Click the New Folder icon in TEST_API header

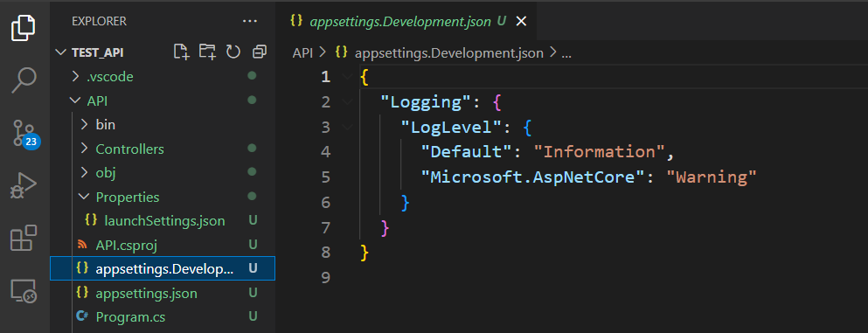point(207,52)
